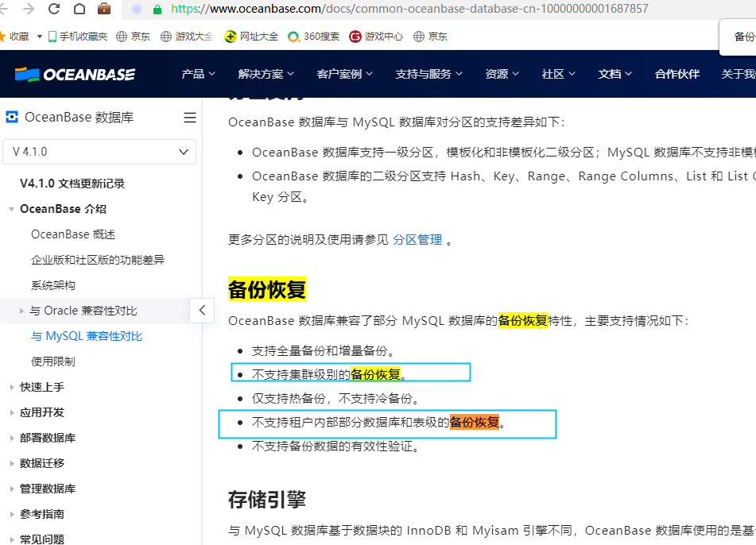Open 游戏中心 bookmark
Image resolution: width=756 pixels, height=545 pixels.
click(376, 36)
